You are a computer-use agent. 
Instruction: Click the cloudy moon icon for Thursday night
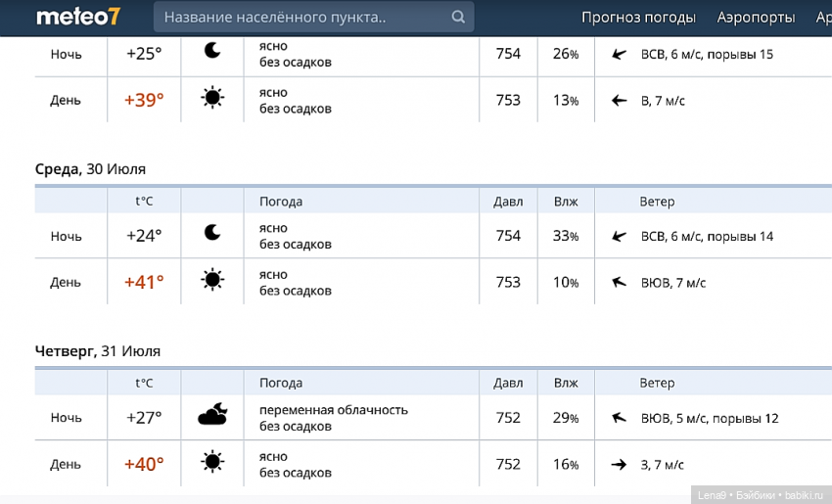point(212,417)
